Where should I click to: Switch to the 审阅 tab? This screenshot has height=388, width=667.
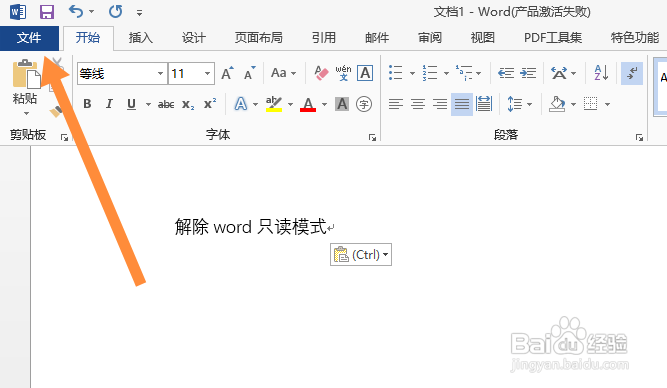430,38
